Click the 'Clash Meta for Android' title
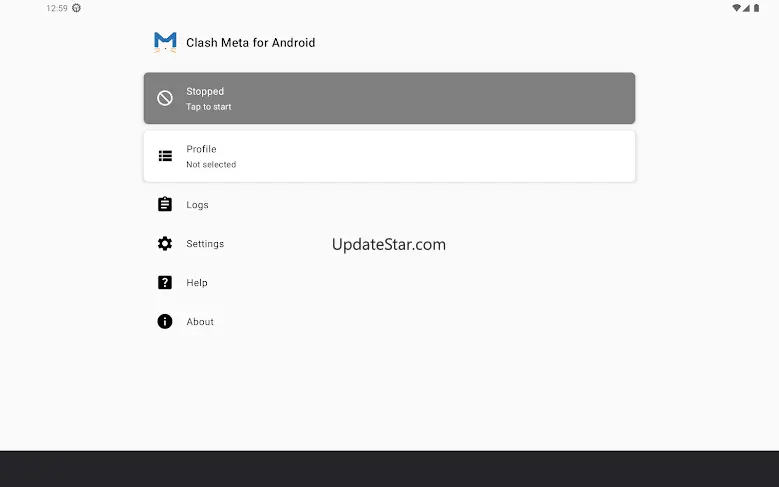The height and width of the screenshot is (487, 779). (x=250, y=43)
